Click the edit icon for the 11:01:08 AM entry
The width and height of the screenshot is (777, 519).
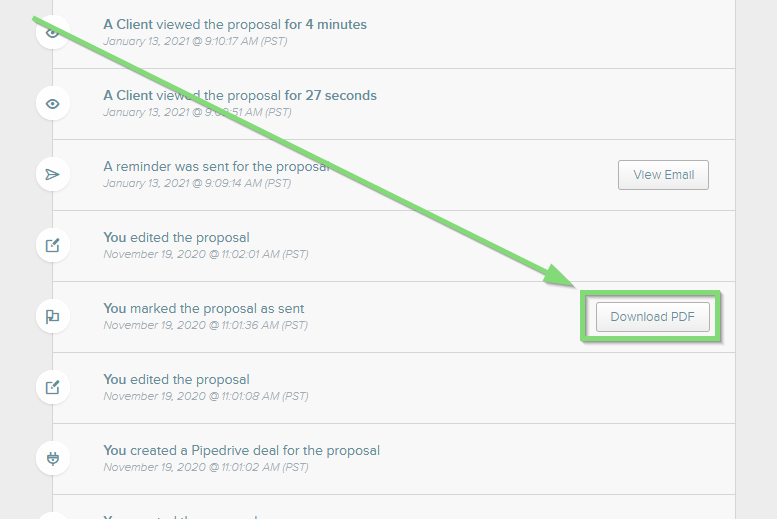point(53,387)
